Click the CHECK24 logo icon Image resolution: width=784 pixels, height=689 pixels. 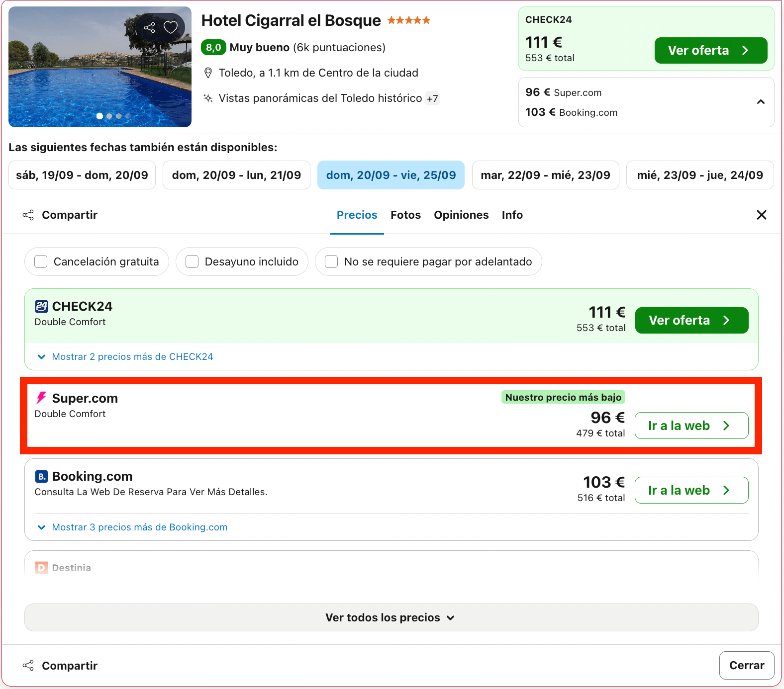click(x=41, y=306)
